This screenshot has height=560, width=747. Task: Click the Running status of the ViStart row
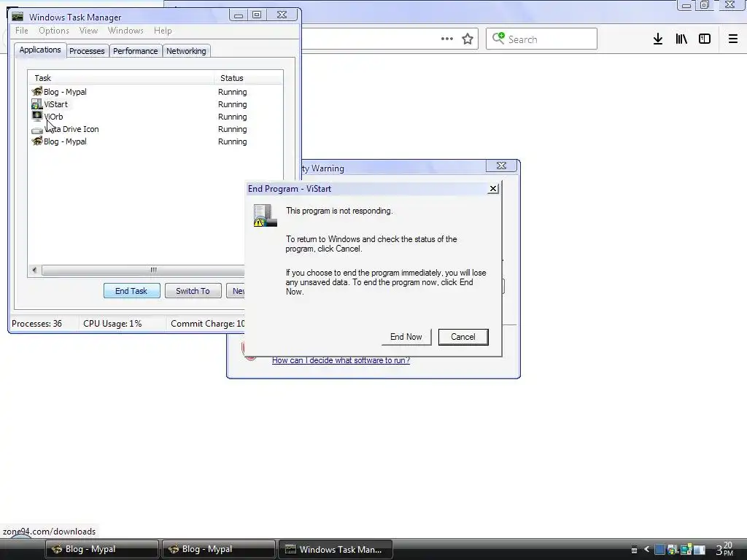[x=233, y=104]
